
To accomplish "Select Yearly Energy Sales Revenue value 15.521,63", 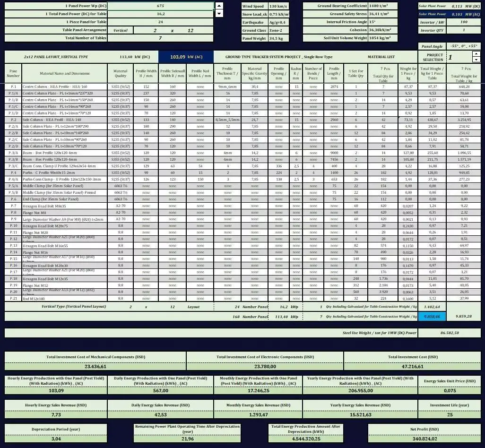I will coord(360,414).
